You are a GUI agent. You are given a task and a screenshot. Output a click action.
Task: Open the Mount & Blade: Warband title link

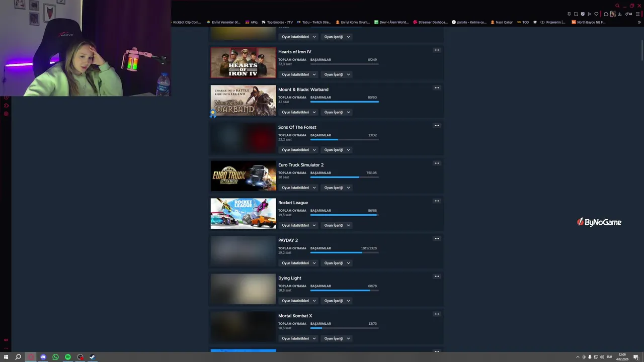coord(303,89)
